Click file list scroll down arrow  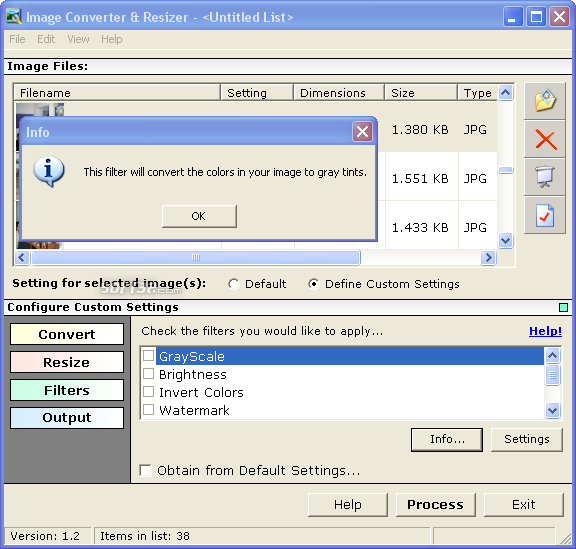click(x=505, y=241)
